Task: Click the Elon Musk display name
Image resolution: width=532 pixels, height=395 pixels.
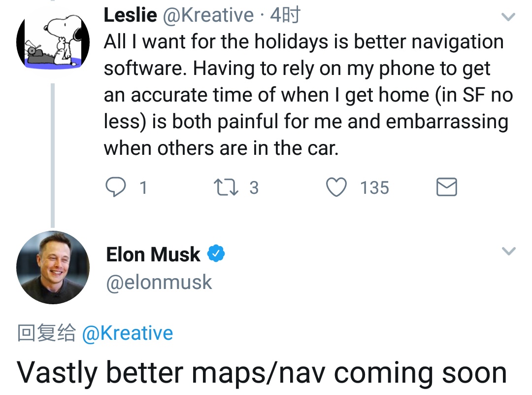Action: coord(153,254)
